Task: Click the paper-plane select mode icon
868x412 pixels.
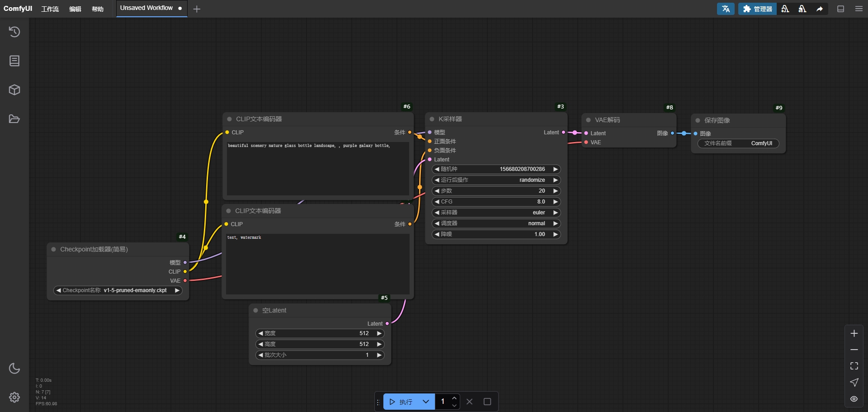Action: pyautogui.click(x=854, y=382)
